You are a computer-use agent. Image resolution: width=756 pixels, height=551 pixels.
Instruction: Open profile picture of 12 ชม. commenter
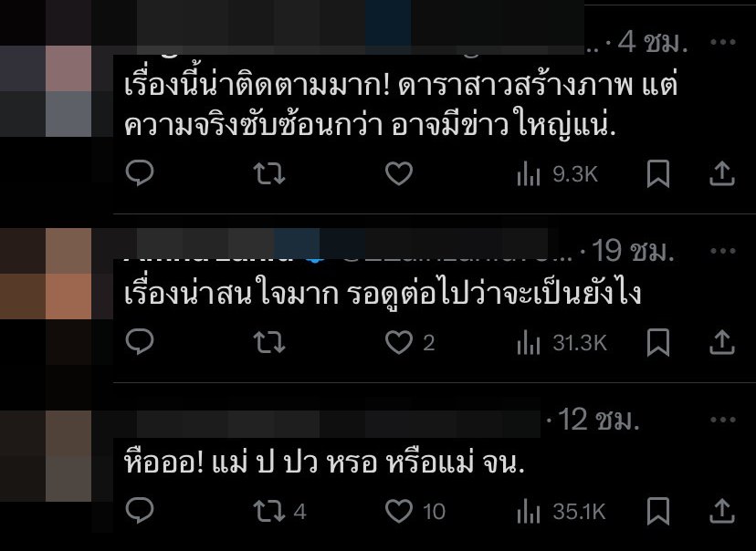pyautogui.click(x=46, y=455)
